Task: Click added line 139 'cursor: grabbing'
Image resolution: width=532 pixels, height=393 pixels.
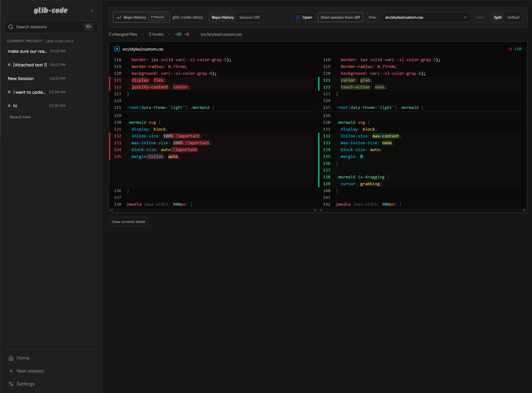Action: click(x=420, y=184)
